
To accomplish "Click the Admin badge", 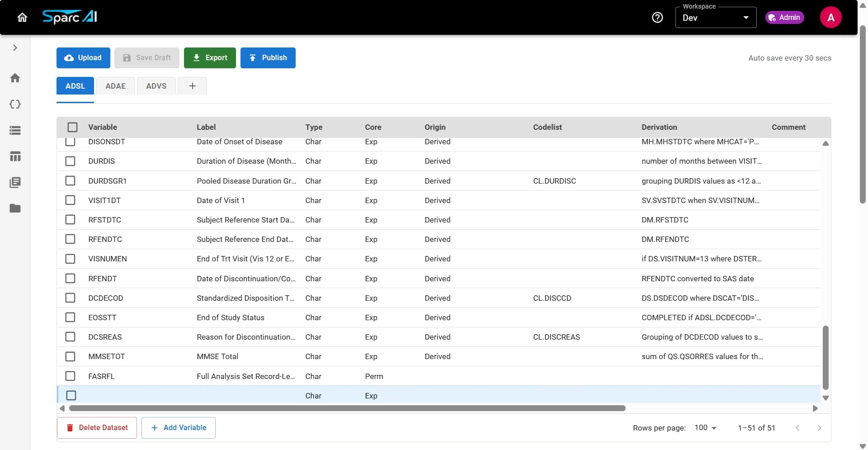I will tap(784, 17).
